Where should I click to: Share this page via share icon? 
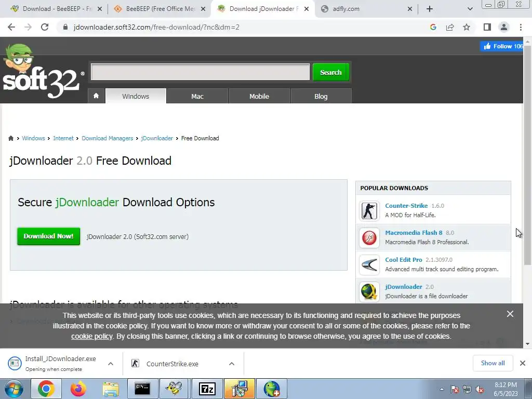tap(450, 27)
